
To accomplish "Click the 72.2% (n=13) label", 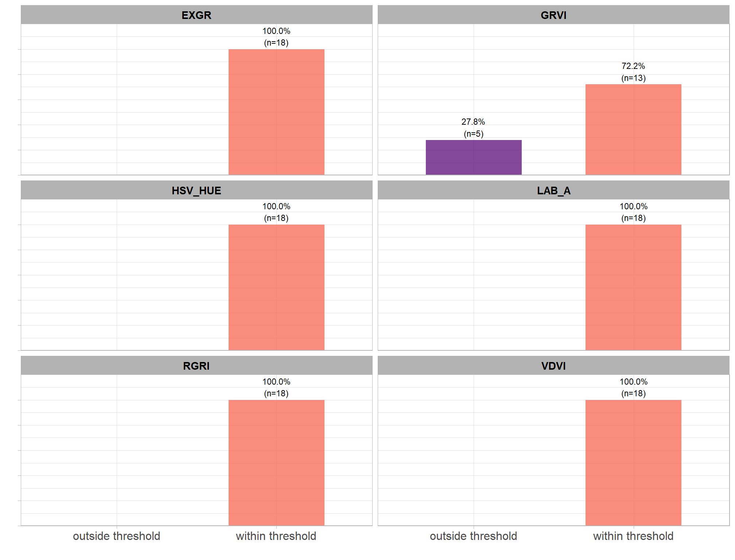I will coord(633,72).
